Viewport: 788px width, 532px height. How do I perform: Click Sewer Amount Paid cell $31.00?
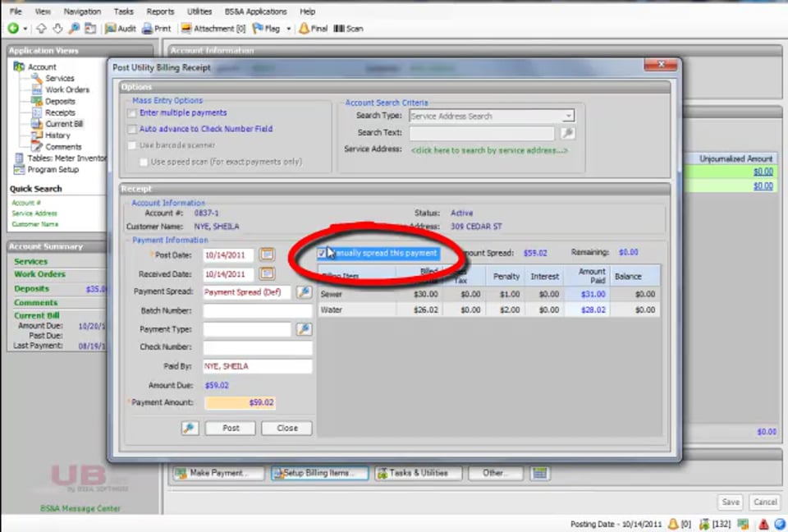pyautogui.click(x=587, y=294)
